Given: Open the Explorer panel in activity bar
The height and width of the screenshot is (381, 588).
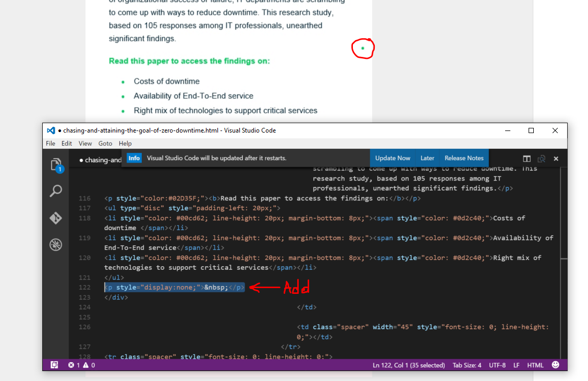Looking at the screenshot, I should 56,165.
